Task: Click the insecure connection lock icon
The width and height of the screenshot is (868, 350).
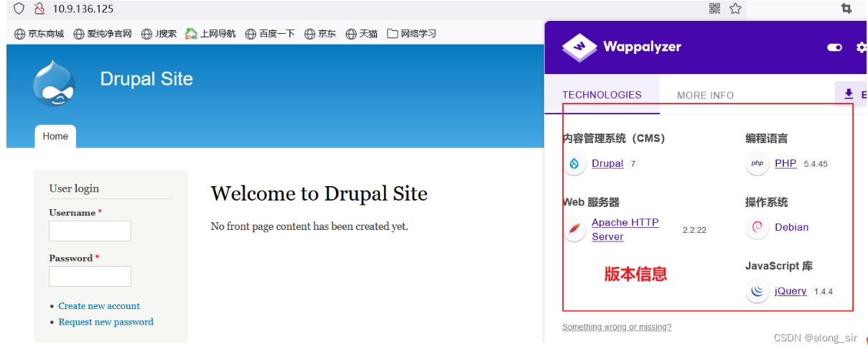Action: coord(39,9)
